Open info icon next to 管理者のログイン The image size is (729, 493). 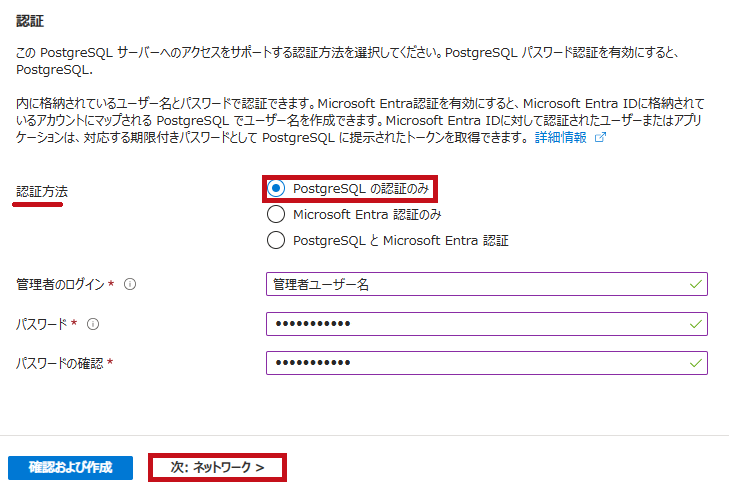pos(130,284)
